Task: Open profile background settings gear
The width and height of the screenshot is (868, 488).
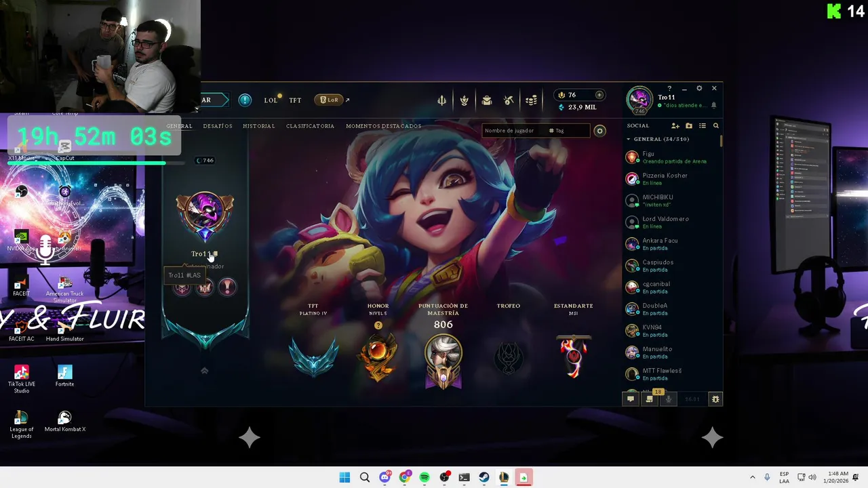Action: [599, 131]
